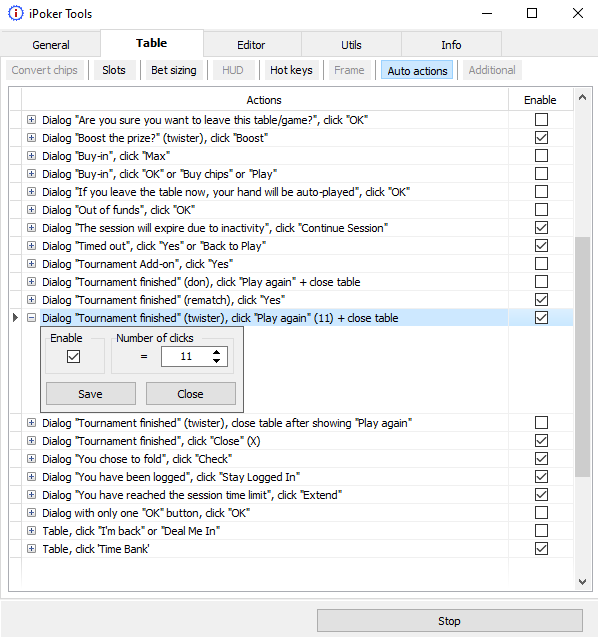Click the scrollbar down arrow
The width and height of the screenshot is (598, 637).
tap(582, 582)
